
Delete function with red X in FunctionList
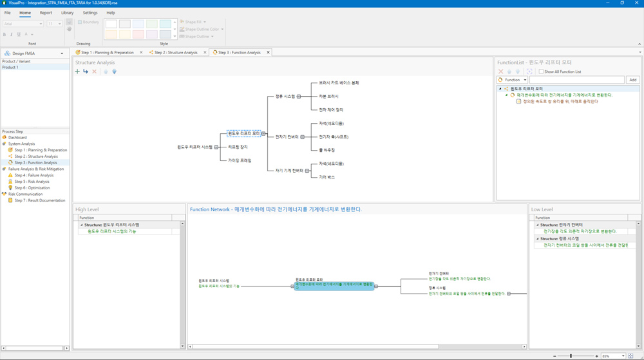click(x=500, y=71)
